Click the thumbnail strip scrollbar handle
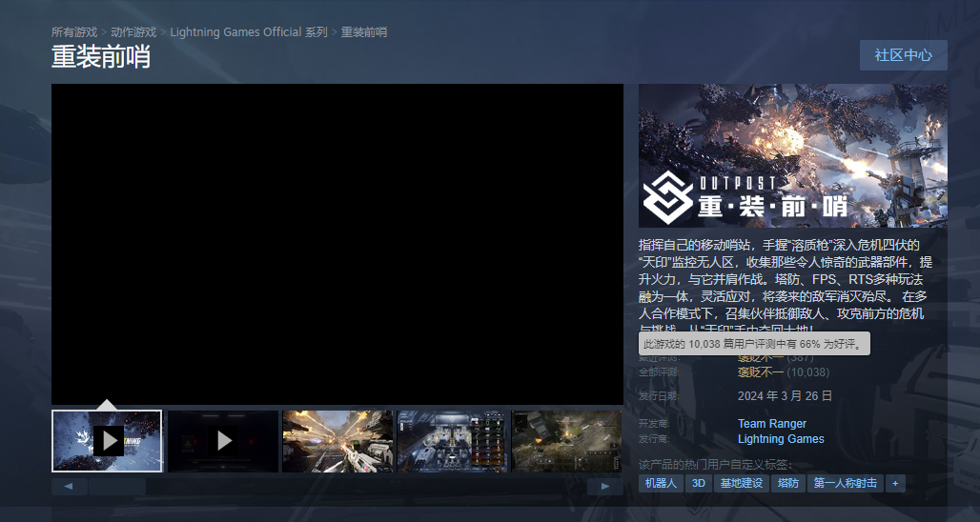The image size is (980, 522). [117, 487]
